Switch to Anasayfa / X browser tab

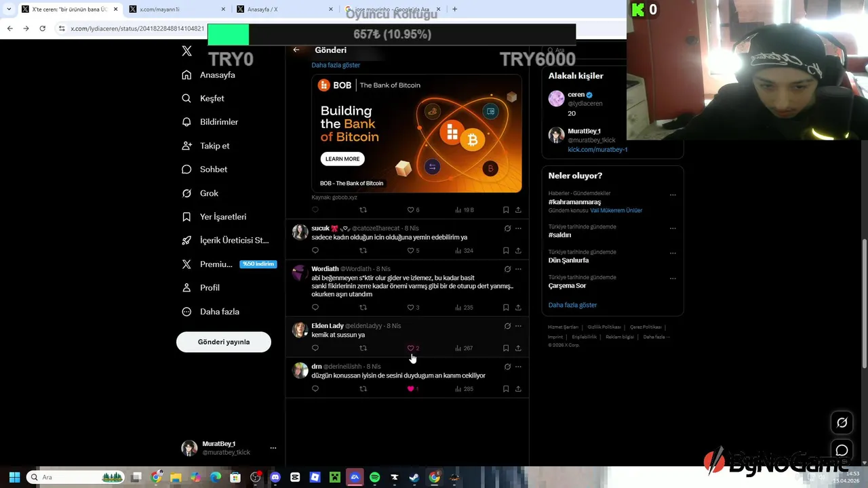coord(284,9)
